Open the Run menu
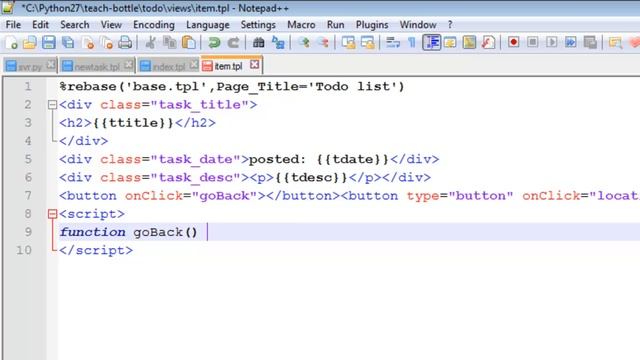Viewport: 640px width, 360px height. [336, 25]
